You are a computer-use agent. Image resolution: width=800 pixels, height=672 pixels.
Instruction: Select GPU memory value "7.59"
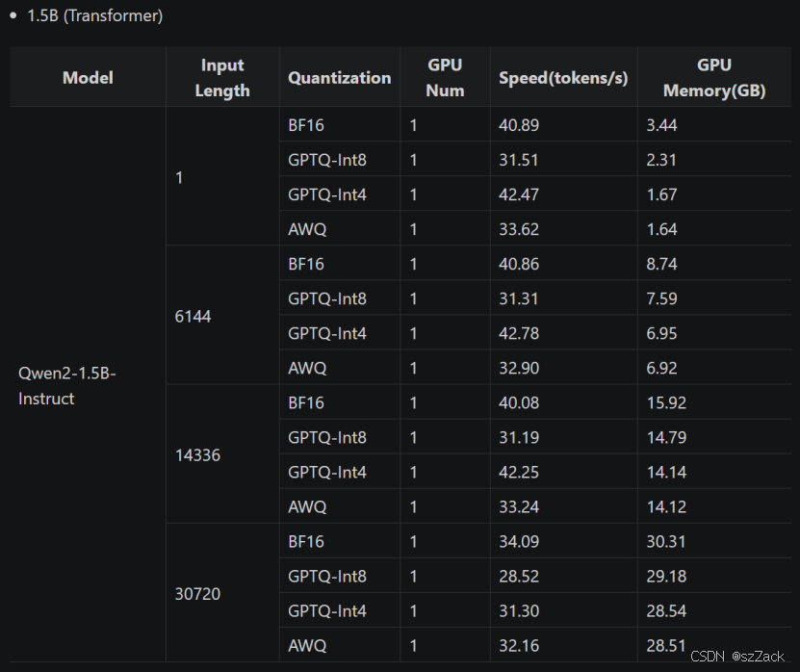[661, 298]
